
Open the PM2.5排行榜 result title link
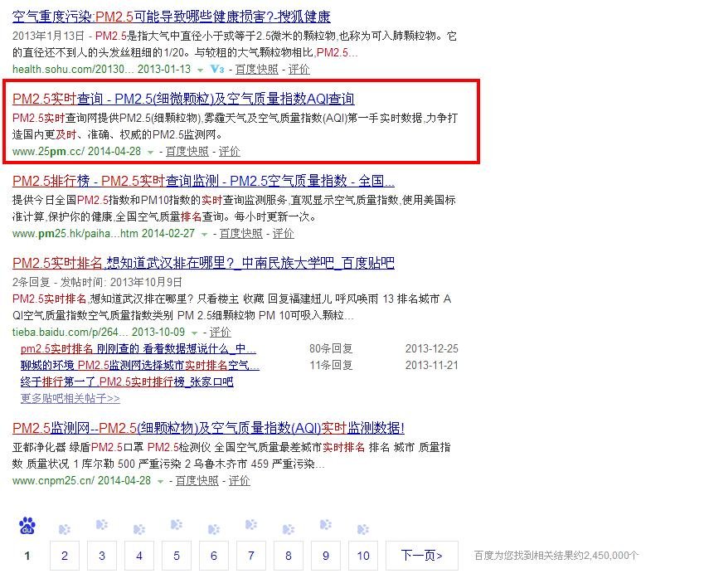tap(203, 182)
